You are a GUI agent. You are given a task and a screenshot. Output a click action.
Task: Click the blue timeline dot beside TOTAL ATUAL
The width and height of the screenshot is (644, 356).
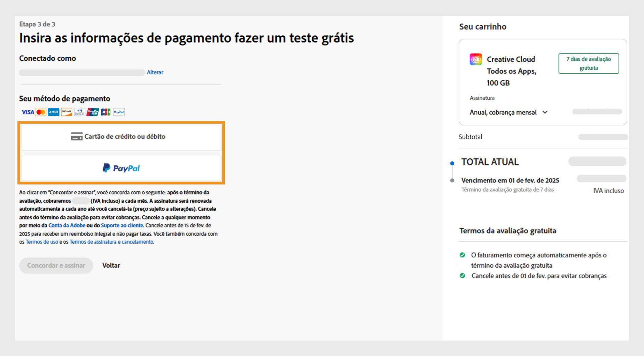click(x=452, y=163)
